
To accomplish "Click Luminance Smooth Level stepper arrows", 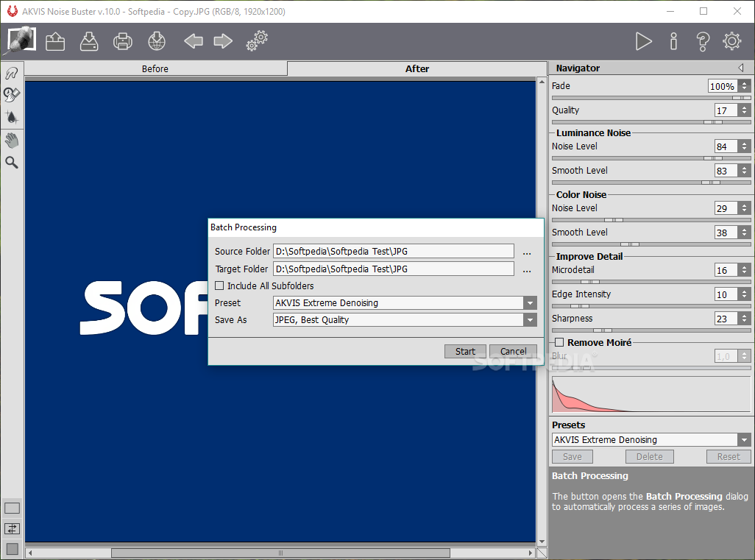I will 745,171.
